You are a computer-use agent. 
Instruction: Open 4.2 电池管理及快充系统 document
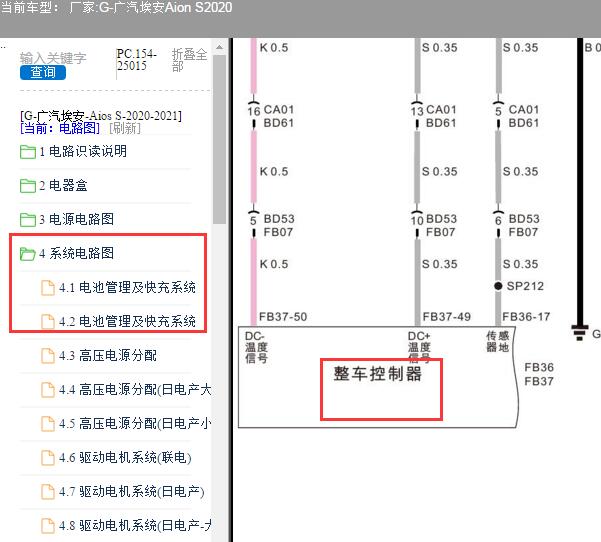pyautogui.click(x=127, y=321)
